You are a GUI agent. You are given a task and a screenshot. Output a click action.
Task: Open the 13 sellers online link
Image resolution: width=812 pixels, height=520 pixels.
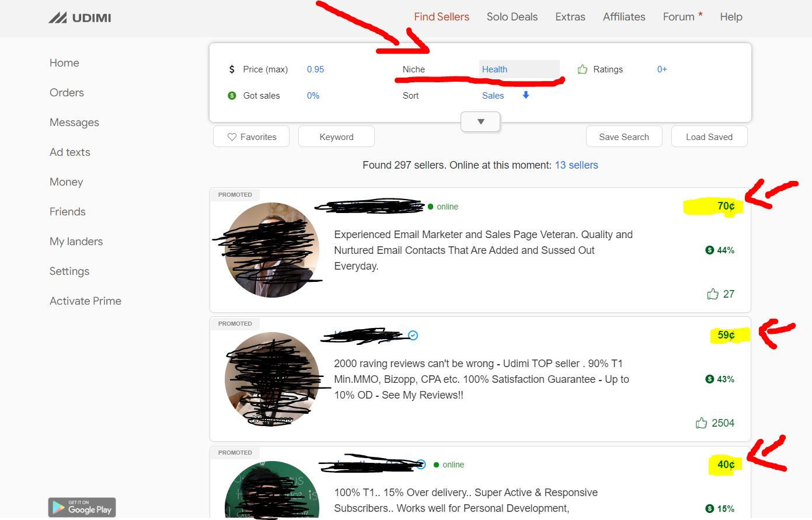(576, 165)
